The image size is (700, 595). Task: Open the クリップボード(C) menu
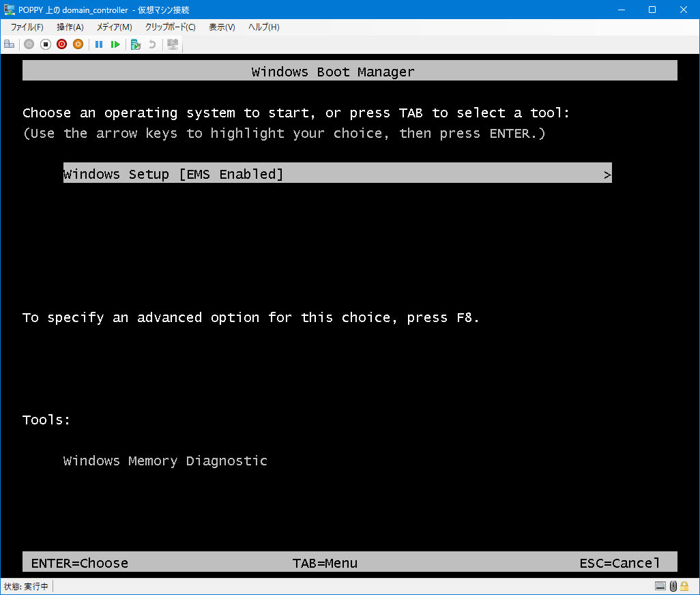click(170, 27)
